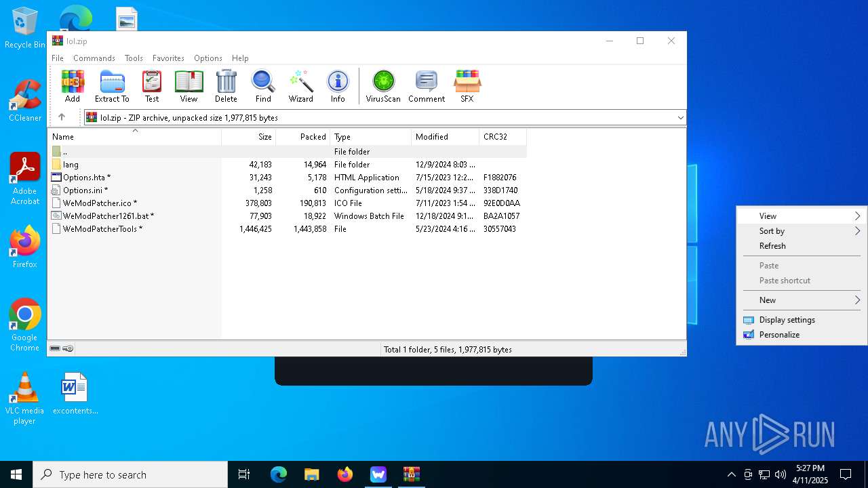Select the WeModPatcher1261.bat file
The image size is (868, 488).
point(288,216)
